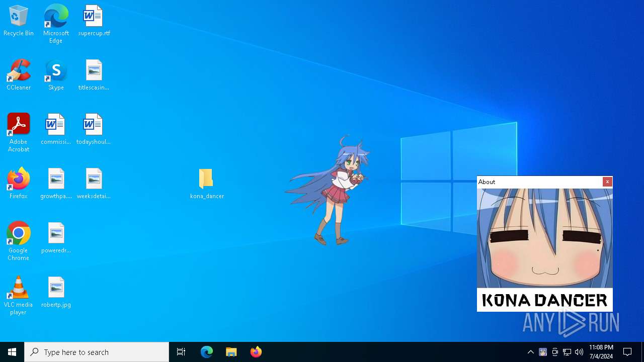The height and width of the screenshot is (362, 644).
Task: Select the commissi... Word document
Action: pos(56,130)
